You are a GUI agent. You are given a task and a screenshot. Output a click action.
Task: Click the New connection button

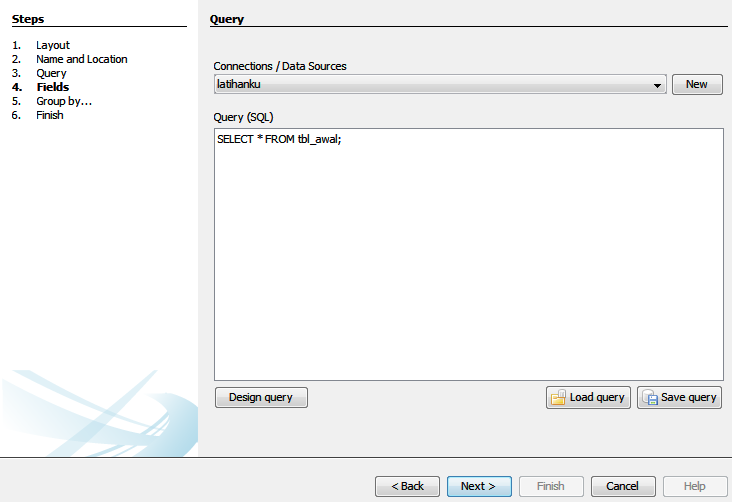pos(697,85)
